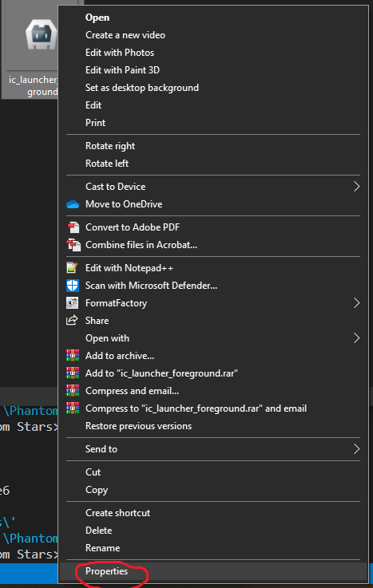Click the plain Edit menu entry
The width and height of the screenshot is (373, 588).
(93, 105)
